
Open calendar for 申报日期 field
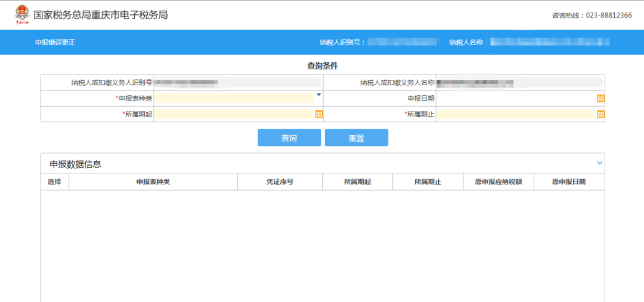600,98
